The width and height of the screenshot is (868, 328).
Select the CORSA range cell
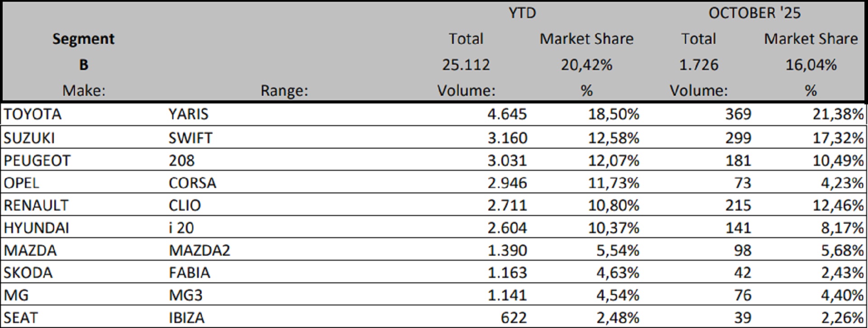coord(192,183)
